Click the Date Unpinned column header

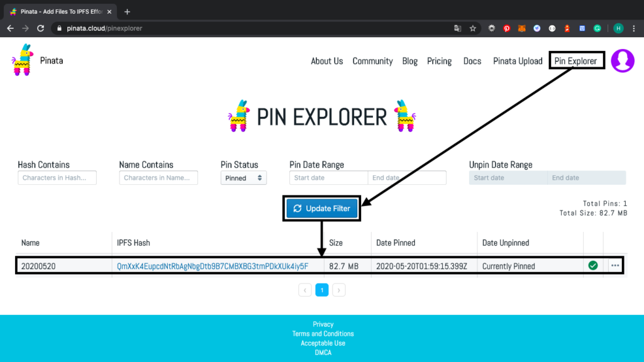tap(506, 243)
